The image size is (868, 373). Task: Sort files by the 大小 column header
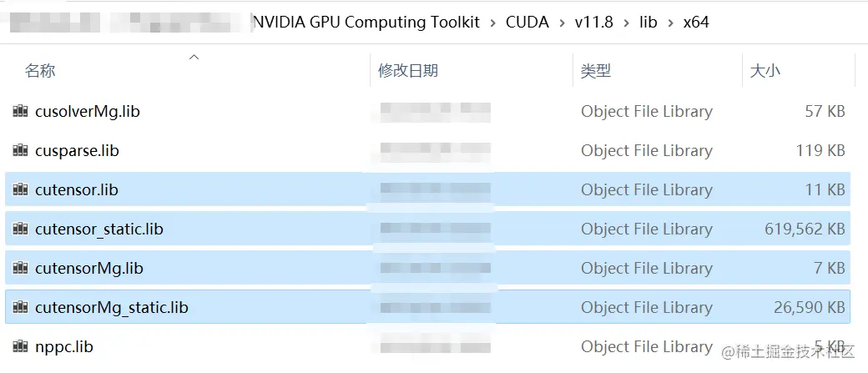[x=765, y=71]
